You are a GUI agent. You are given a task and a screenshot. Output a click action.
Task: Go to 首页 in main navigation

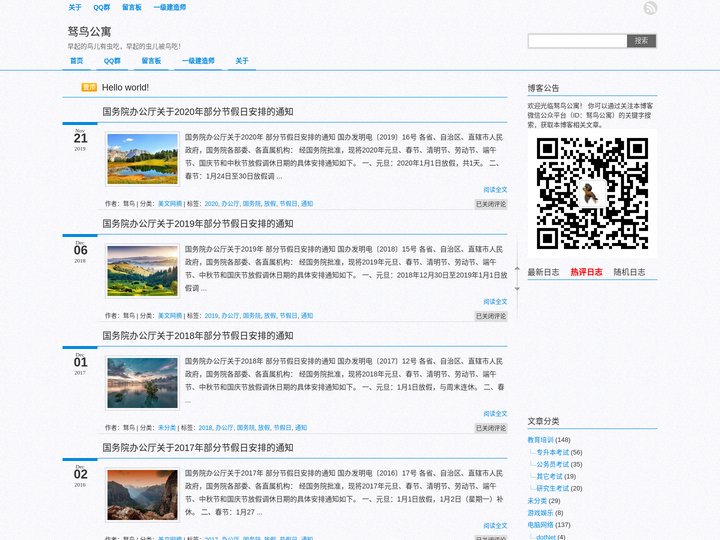pos(77,61)
